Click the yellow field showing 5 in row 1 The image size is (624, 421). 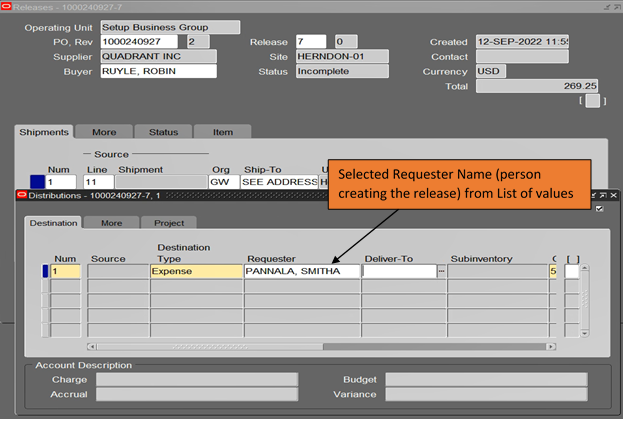pyautogui.click(x=553, y=271)
